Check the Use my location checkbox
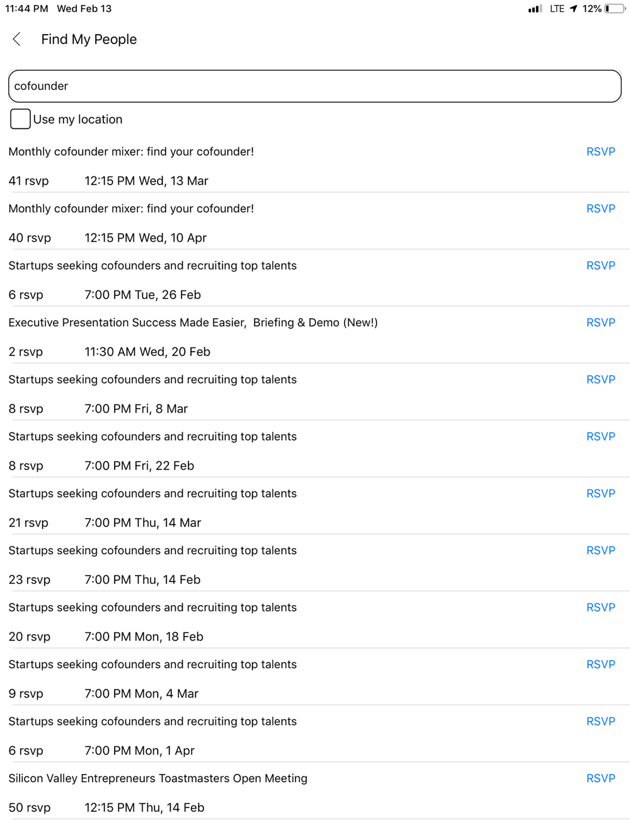 [x=20, y=119]
